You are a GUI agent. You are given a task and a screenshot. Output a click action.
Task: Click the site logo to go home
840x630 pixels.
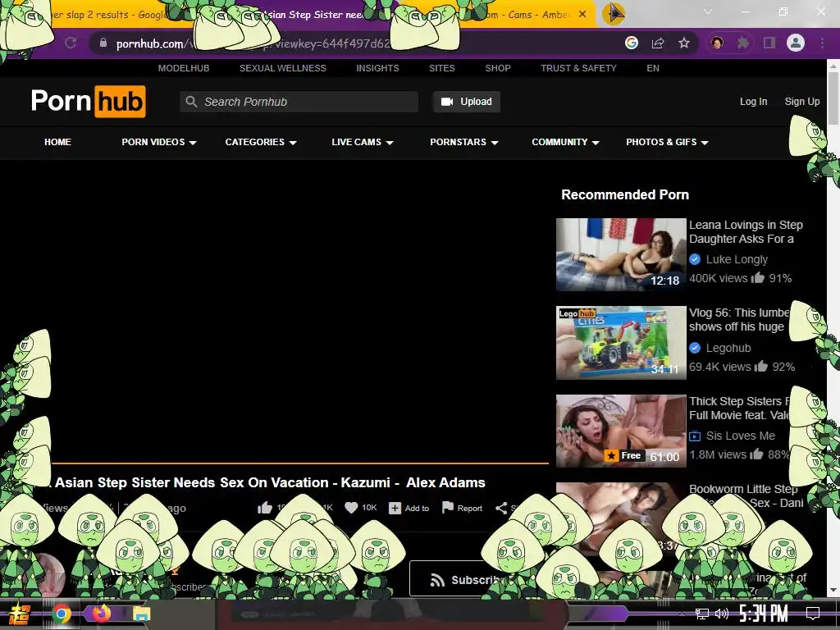pos(89,101)
